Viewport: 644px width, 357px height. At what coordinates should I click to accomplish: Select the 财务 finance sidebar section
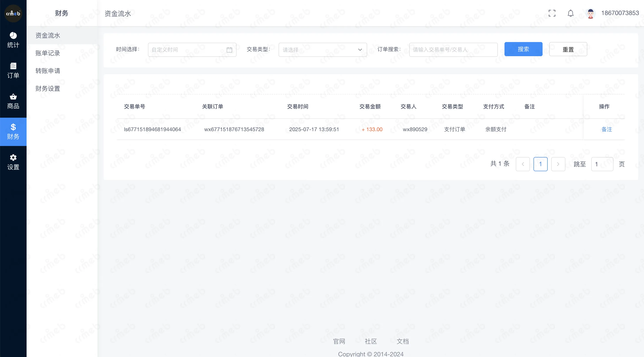13,132
